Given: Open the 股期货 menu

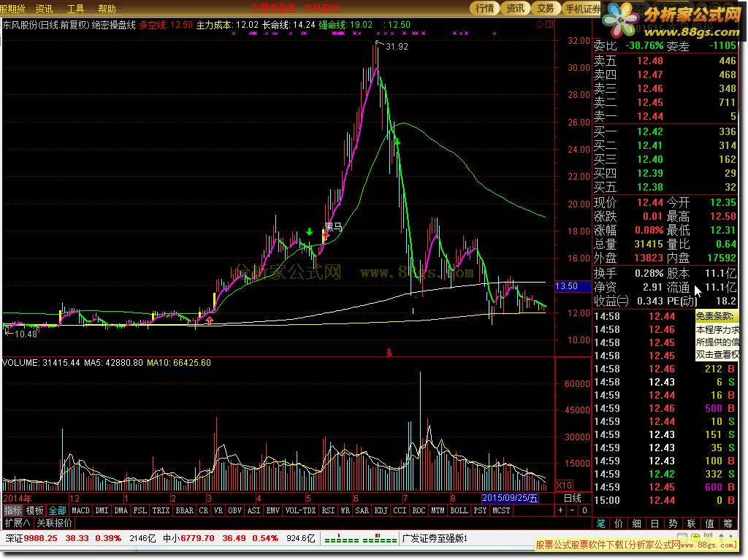Looking at the screenshot, I should 13,9.
